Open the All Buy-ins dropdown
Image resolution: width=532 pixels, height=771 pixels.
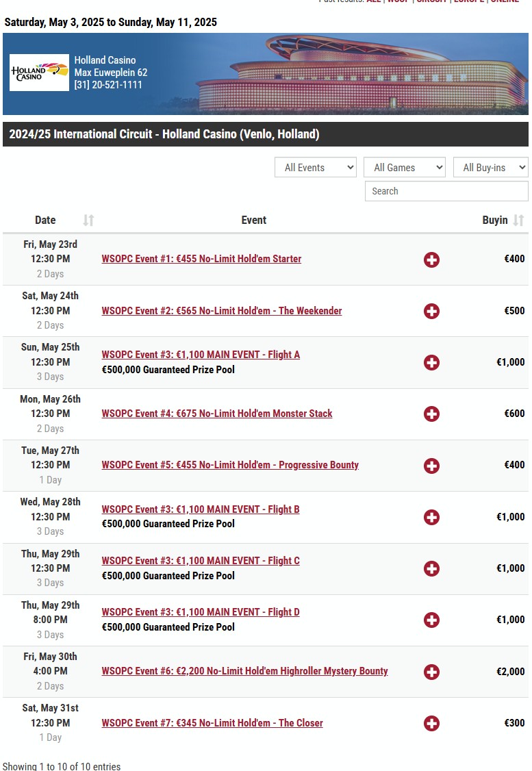(x=491, y=167)
